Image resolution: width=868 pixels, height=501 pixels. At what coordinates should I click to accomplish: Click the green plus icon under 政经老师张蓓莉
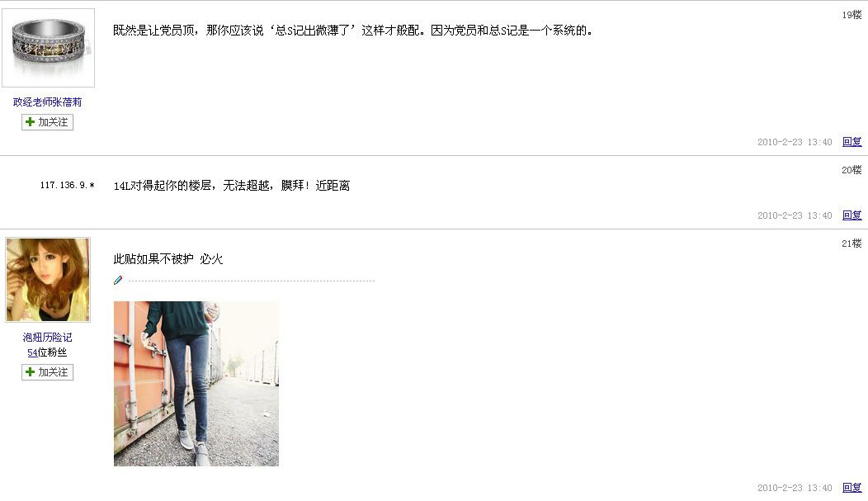point(31,122)
